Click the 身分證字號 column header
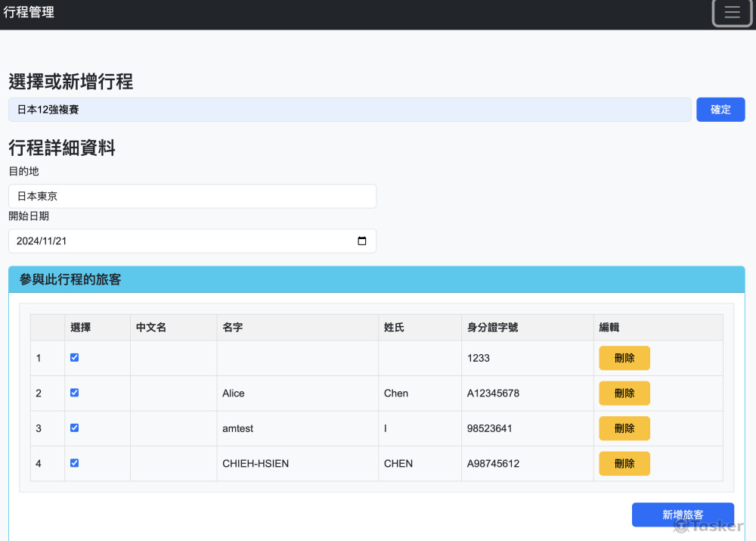756x541 pixels. click(492, 328)
